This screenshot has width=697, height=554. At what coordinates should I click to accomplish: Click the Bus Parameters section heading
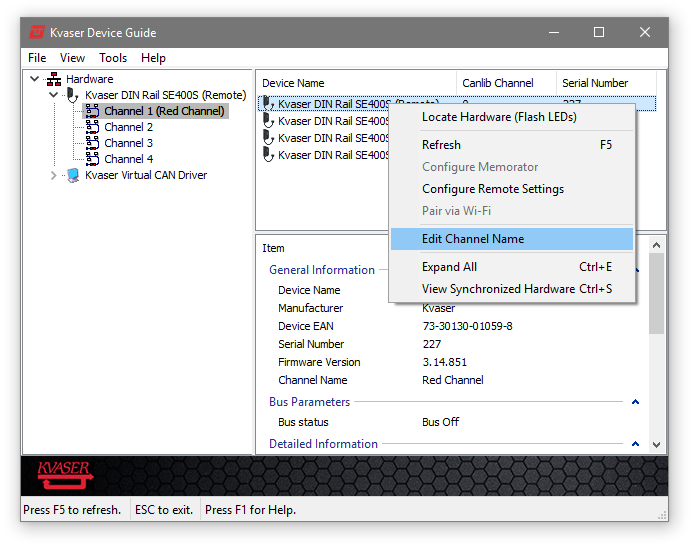tap(309, 402)
